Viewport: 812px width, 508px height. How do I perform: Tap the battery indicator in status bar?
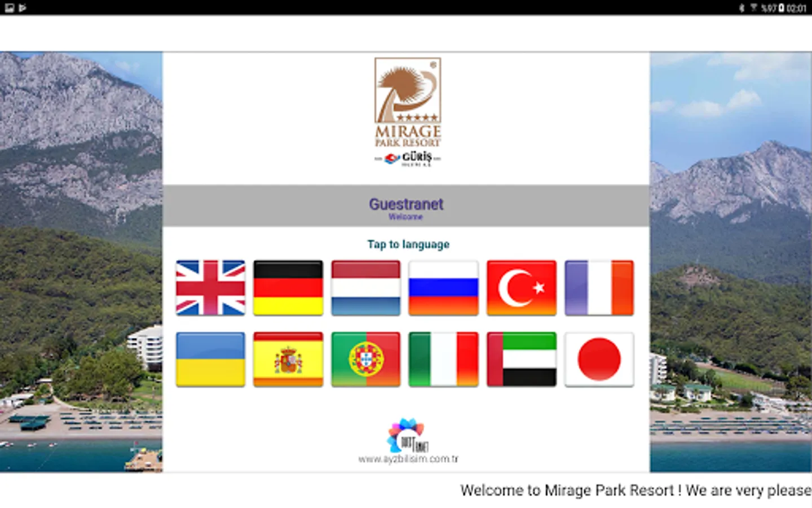782,8
